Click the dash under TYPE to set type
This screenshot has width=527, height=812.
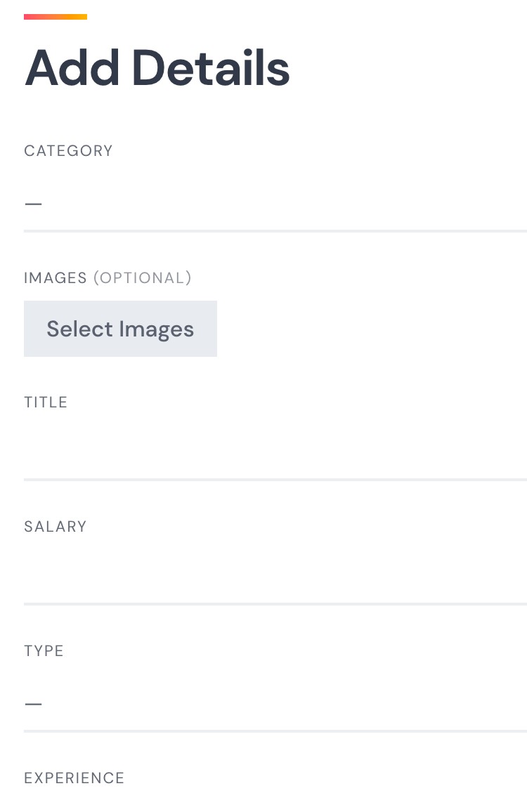[x=34, y=704]
